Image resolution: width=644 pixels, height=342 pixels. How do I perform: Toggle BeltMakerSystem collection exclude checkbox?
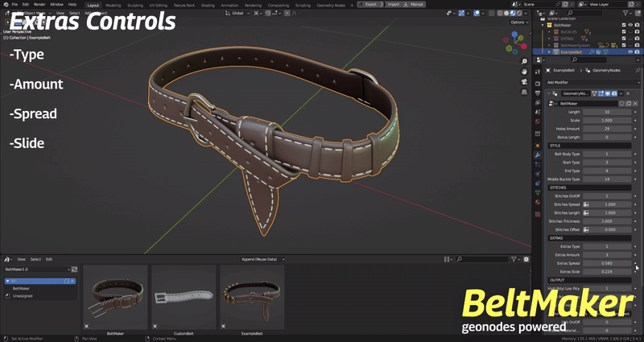pyautogui.click(x=624, y=45)
